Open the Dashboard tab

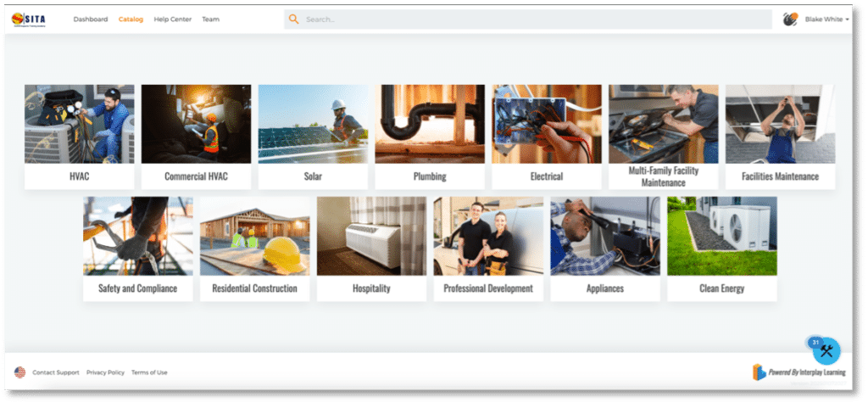click(x=91, y=19)
